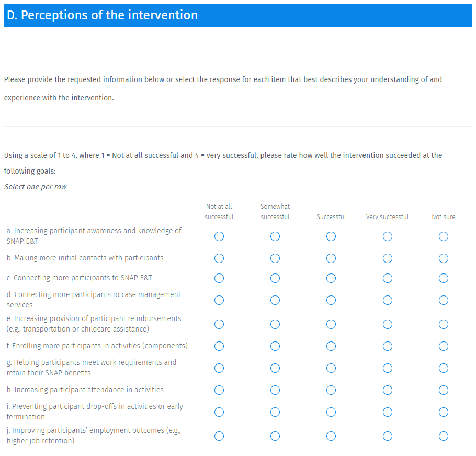Select 'Not at all successful' for row a awareness

click(219, 236)
